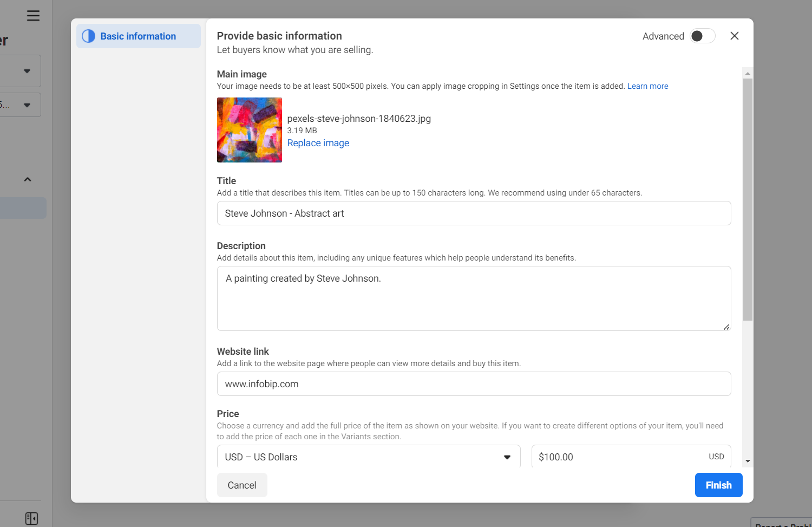Click the sidebar collapse panel icon
The height and width of the screenshot is (527, 812).
(x=31, y=518)
